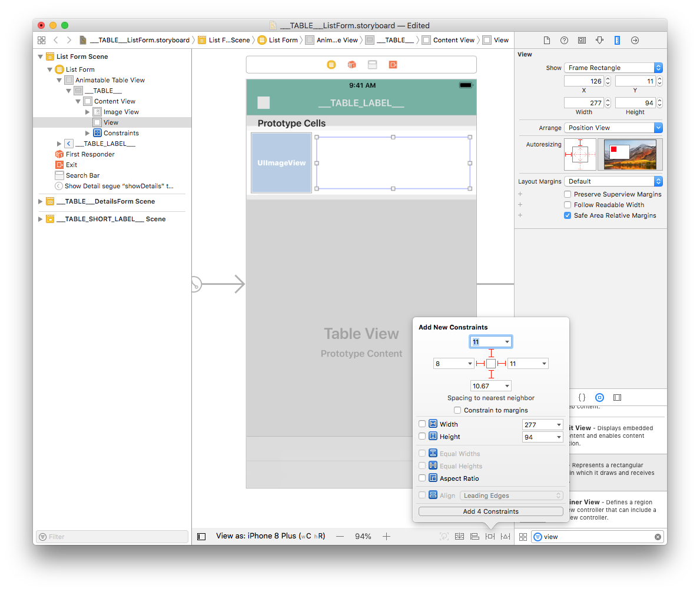Select the Search Bar dock icon

coord(372,65)
